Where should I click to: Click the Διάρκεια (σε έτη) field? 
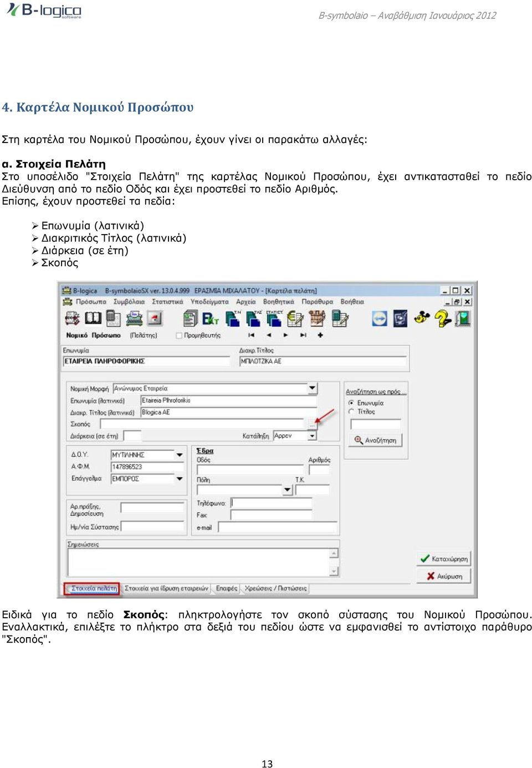132,436
